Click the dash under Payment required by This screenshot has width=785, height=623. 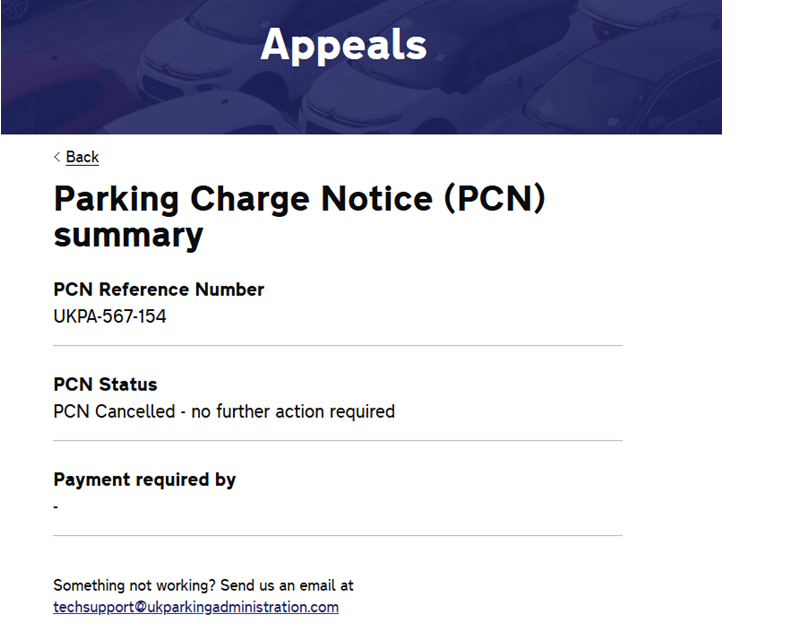click(x=56, y=507)
